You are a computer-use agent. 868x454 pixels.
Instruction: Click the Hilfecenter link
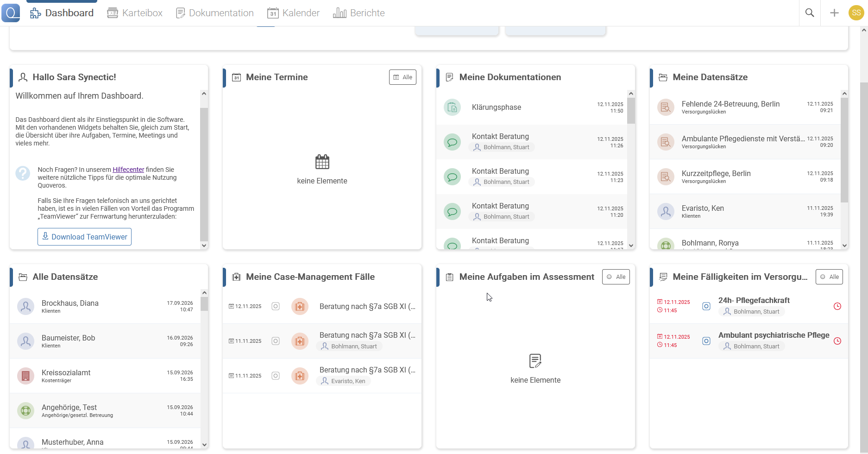128,170
